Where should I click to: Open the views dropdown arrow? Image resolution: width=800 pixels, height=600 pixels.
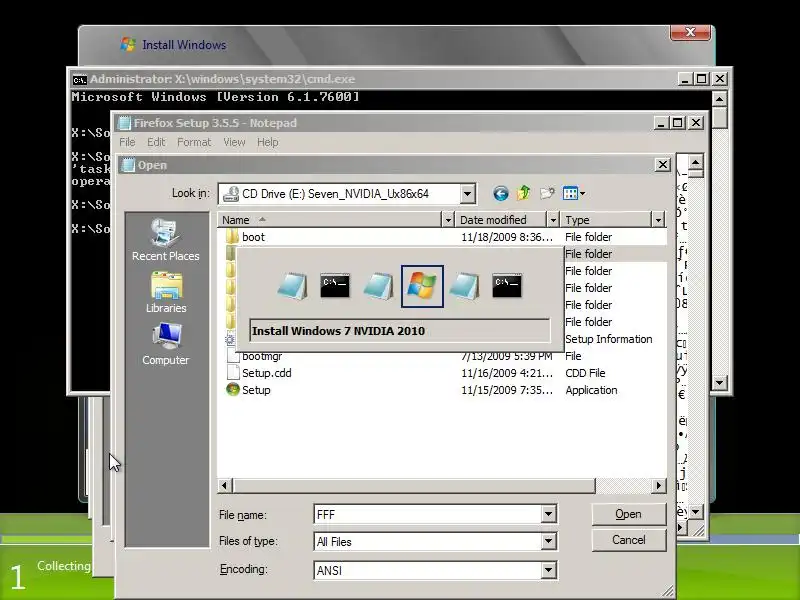coord(583,193)
